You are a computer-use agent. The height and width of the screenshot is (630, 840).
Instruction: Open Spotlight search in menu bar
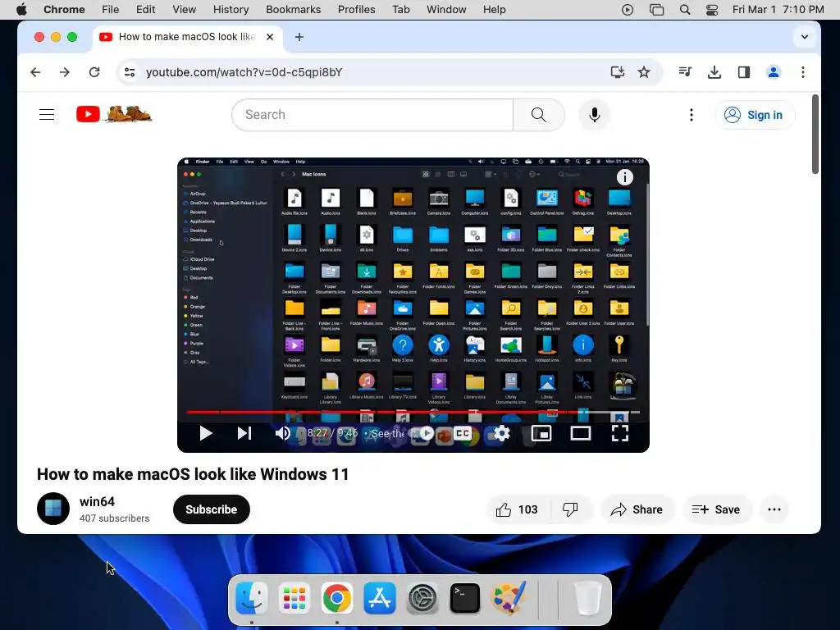coord(685,9)
